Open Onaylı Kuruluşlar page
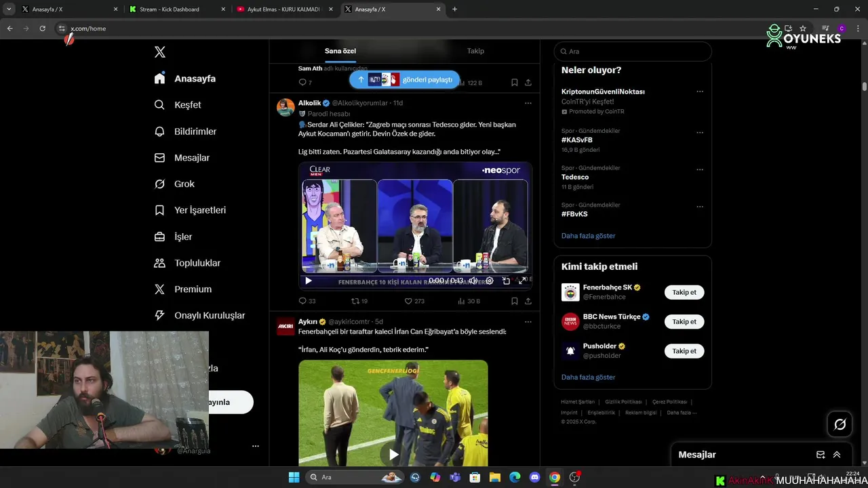This screenshot has height=488, width=868. coord(199,315)
